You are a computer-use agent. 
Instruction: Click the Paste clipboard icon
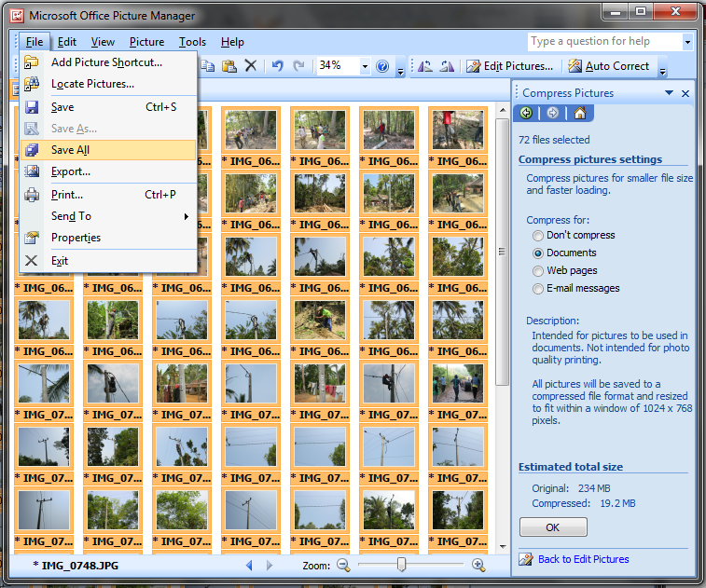pos(229,66)
